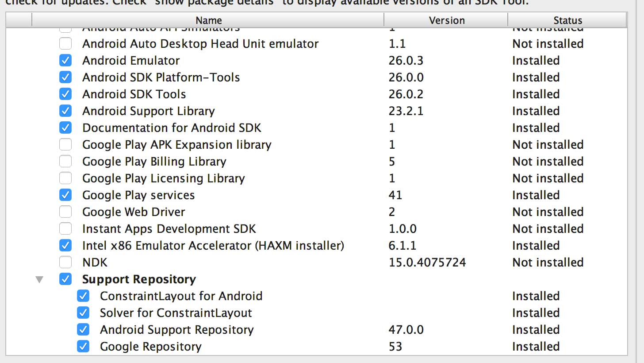Image resolution: width=644 pixels, height=363 pixels.
Task: Click ConstraintLayout for Android label
Action: 181,296
